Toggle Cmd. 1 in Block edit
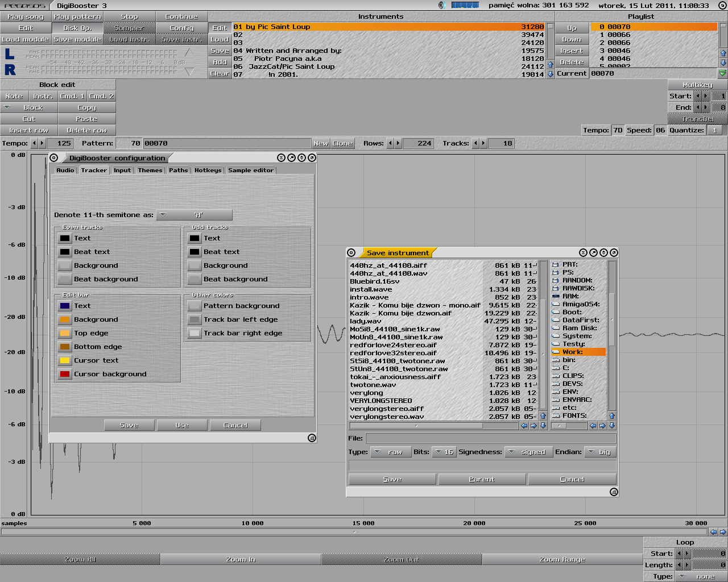The height and width of the screenshot is (582, 728). [x=72, y=96]
